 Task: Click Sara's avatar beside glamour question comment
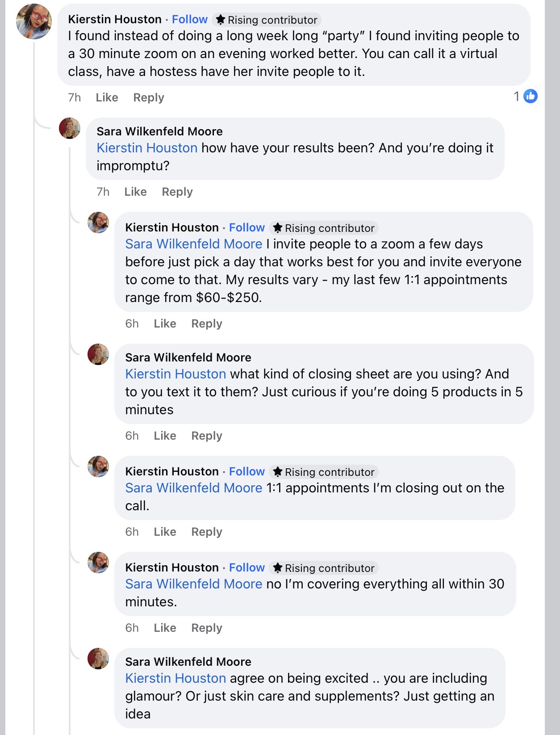(98, 659)
